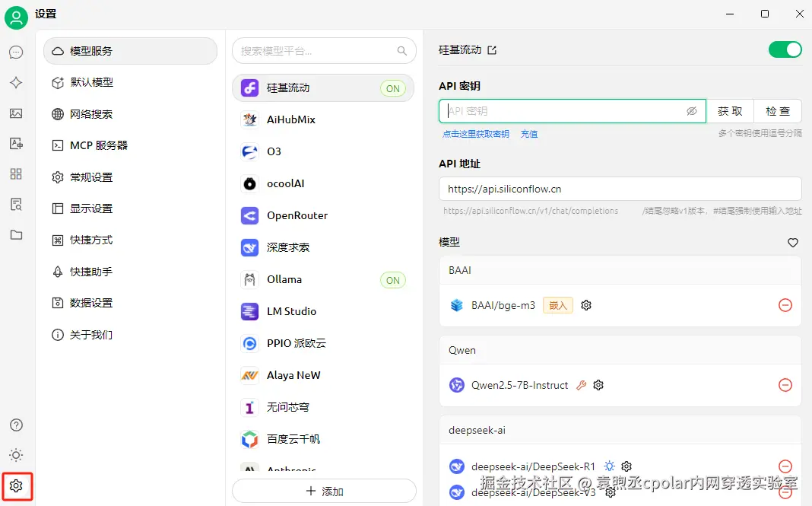
Task: Open the translate sidebar icon
Action: point(16,144)
